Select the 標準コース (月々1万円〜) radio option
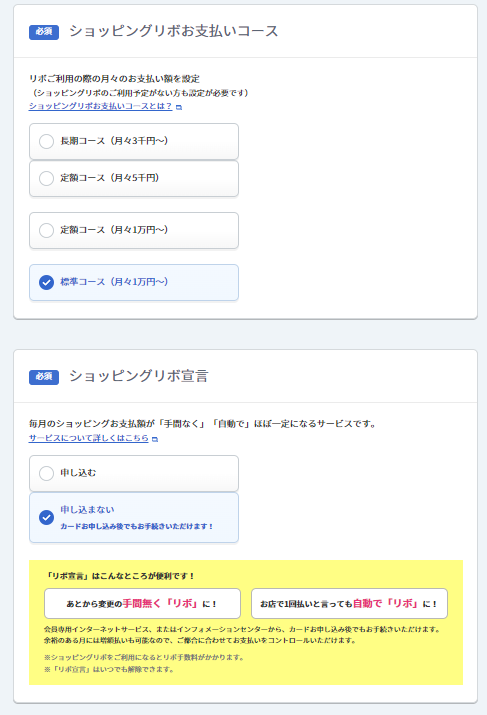This screenshot has width=487, height=715. (134, 282)
